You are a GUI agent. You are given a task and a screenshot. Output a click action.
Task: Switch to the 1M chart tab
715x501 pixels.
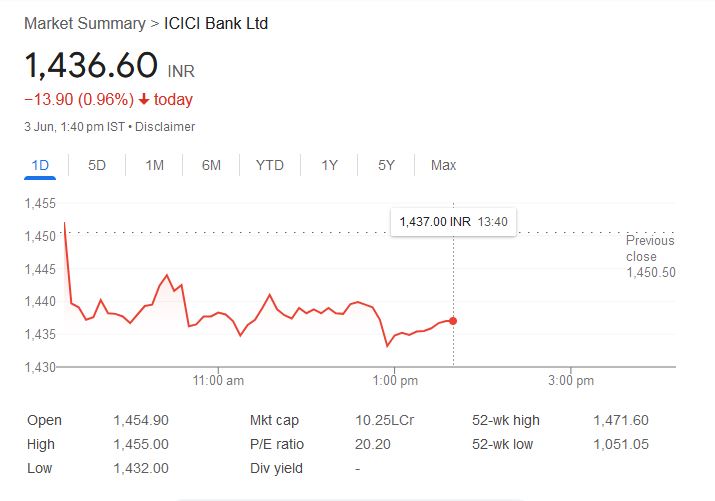(x=154, y=165)
